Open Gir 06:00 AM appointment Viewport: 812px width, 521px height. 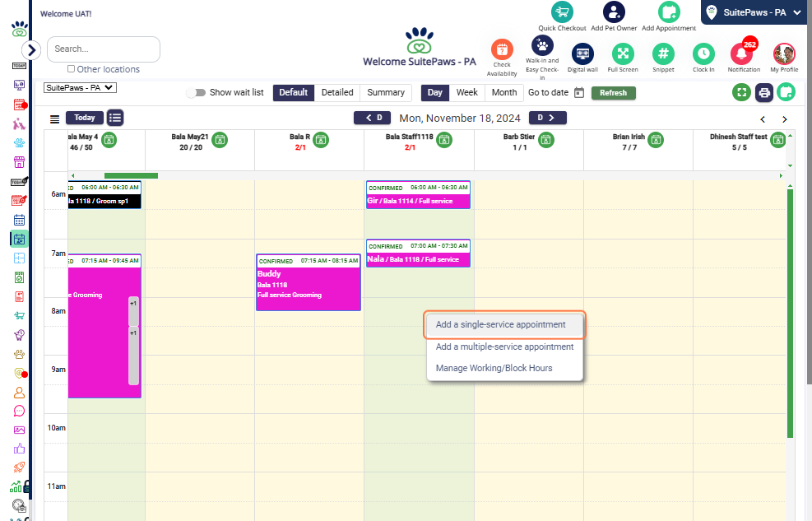[x=418, y=195]
